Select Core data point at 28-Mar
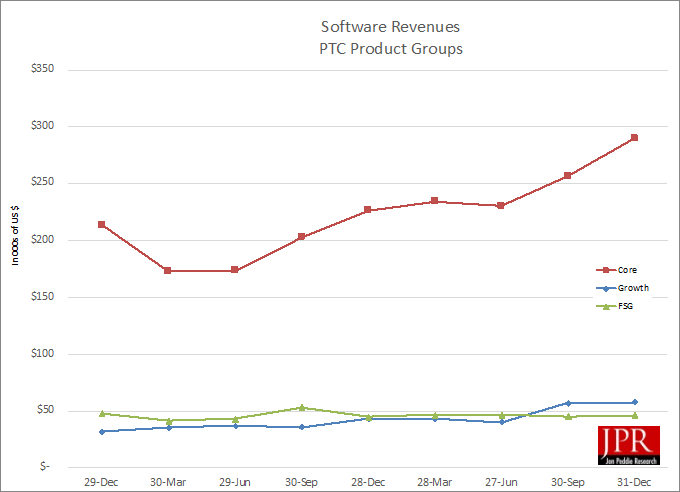 435,201
